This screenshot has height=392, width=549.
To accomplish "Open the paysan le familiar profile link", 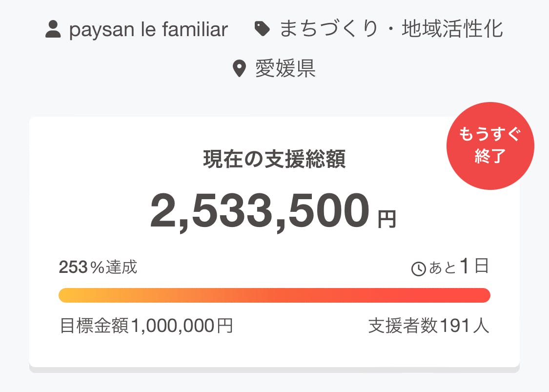I will [148, 30].
